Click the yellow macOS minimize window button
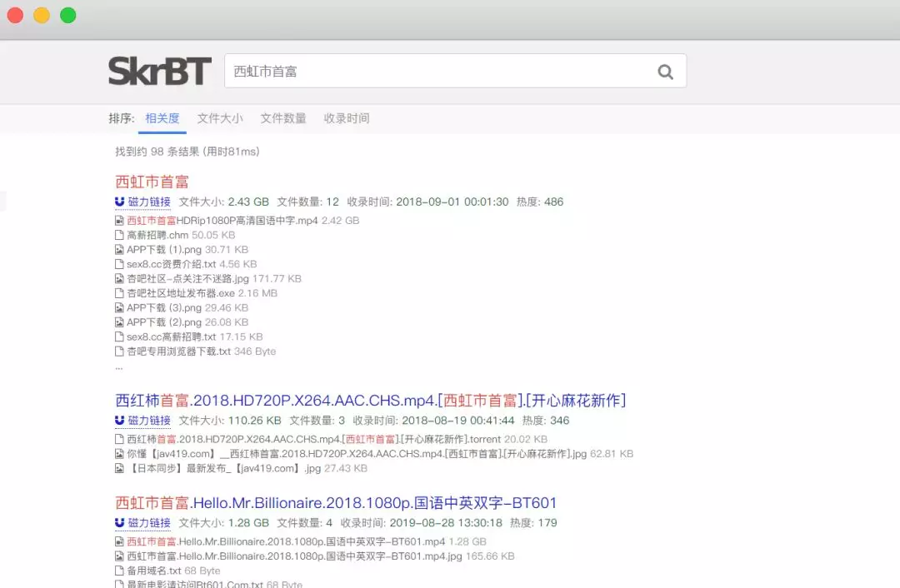 click(x=42, y=16)
